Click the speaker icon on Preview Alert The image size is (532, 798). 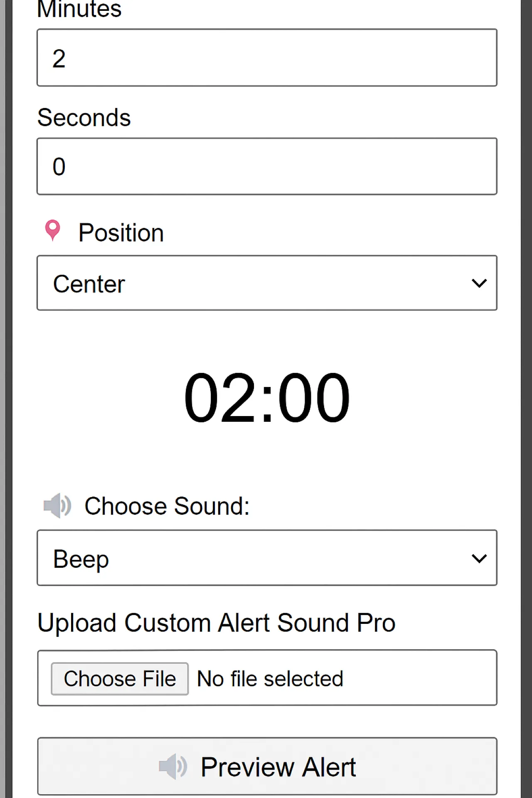coord(173,766)
